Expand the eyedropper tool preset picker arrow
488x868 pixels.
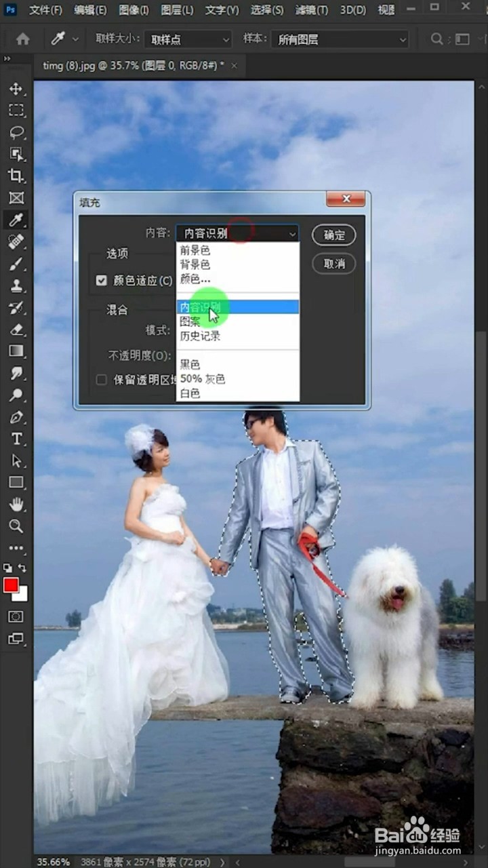coord(75,39)
